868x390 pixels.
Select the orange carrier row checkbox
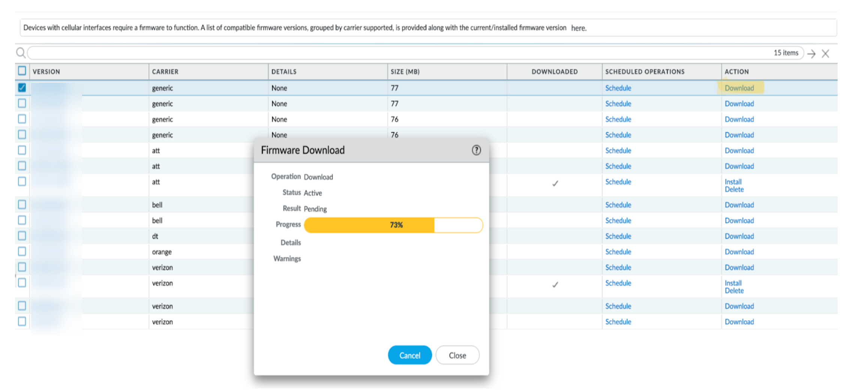point(22,251)
